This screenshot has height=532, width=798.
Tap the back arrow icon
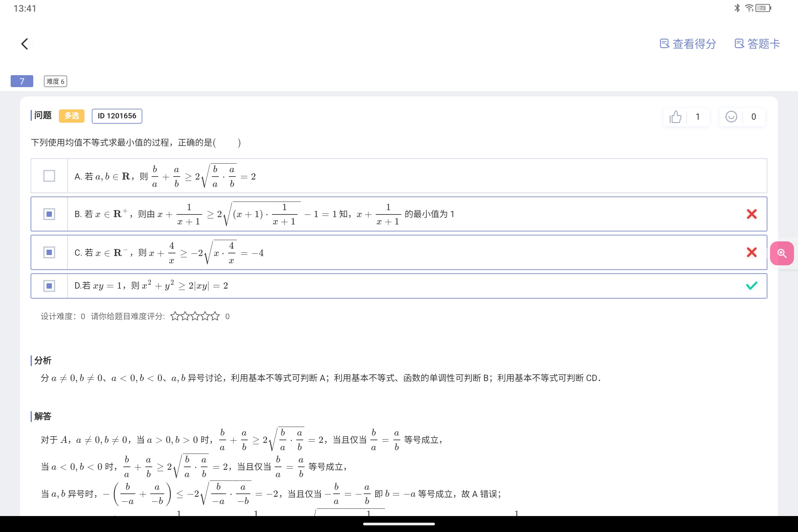tap(24, 44)
